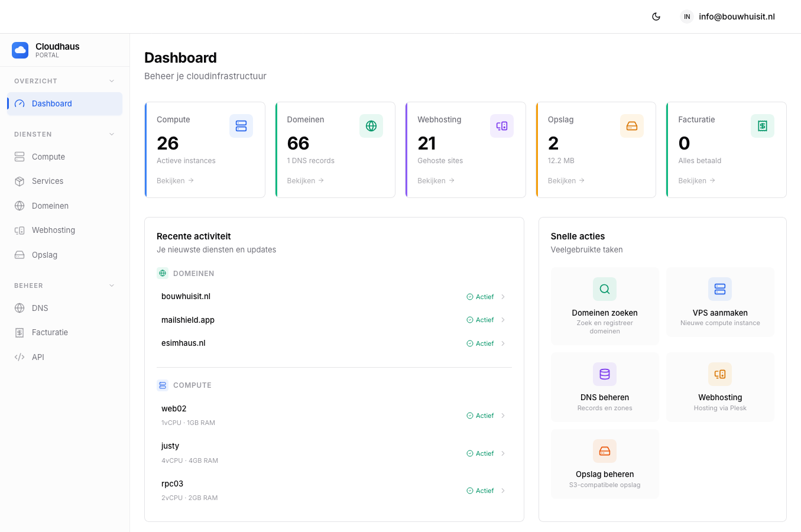The width and height of the screenshot is (801, 532).
Task: Click the Facturatie invoice icon on card
Action: (x=762, y=125)
